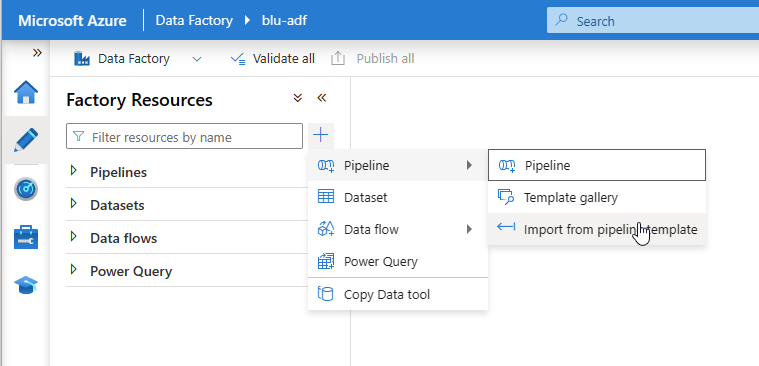Choose Copy Data tool in the menu
759x366 pixels.
pos(397,294)
